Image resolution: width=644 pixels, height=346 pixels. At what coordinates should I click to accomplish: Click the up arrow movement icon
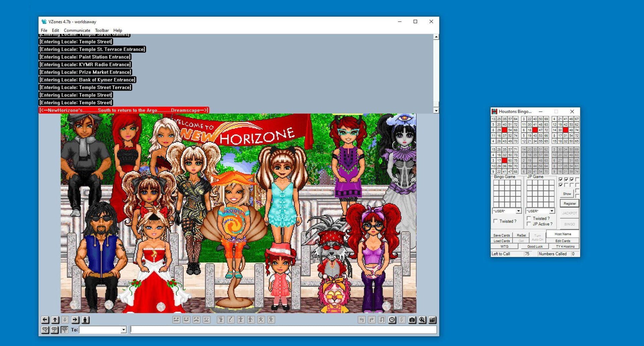click(55, 320)
